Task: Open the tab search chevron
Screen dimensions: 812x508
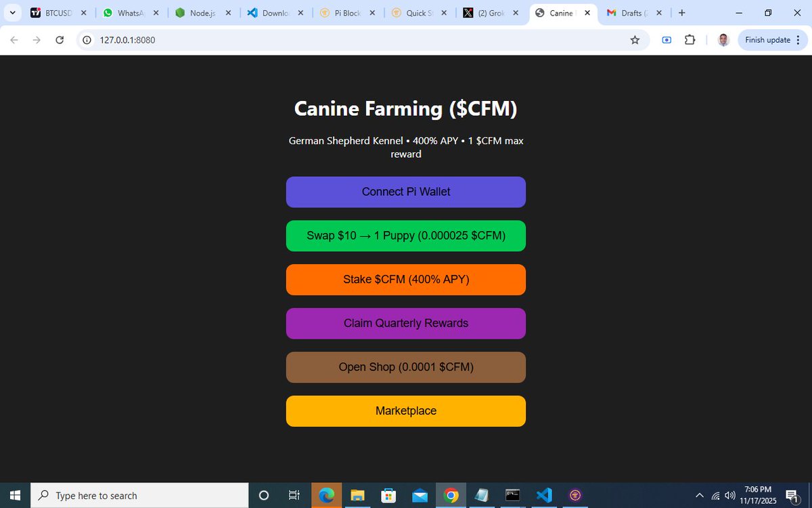Action: (x=12, y=12)
